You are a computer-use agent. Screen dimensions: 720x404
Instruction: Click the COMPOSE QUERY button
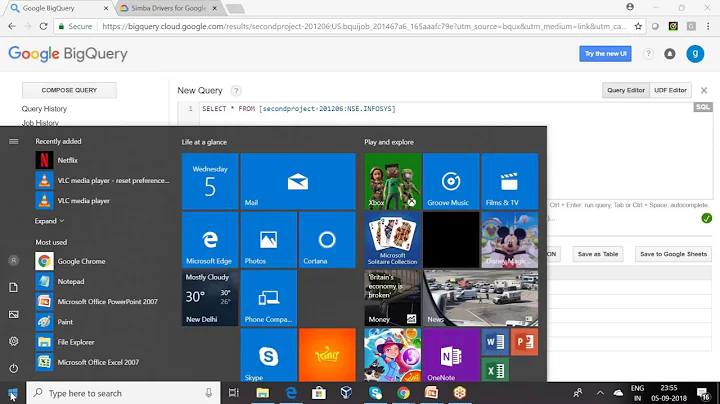[69, 90]
